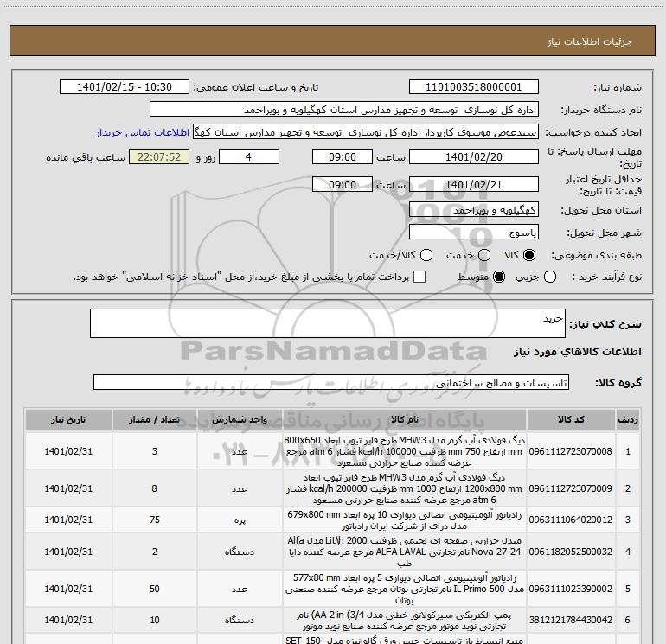
Task: Select the کالا radio button
Action: [529, 255]
